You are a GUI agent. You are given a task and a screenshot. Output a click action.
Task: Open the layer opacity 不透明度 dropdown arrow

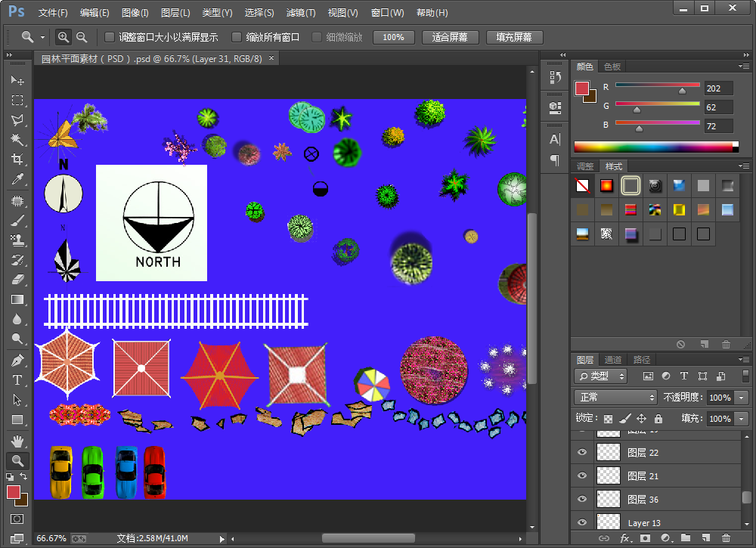coord(742,398)
